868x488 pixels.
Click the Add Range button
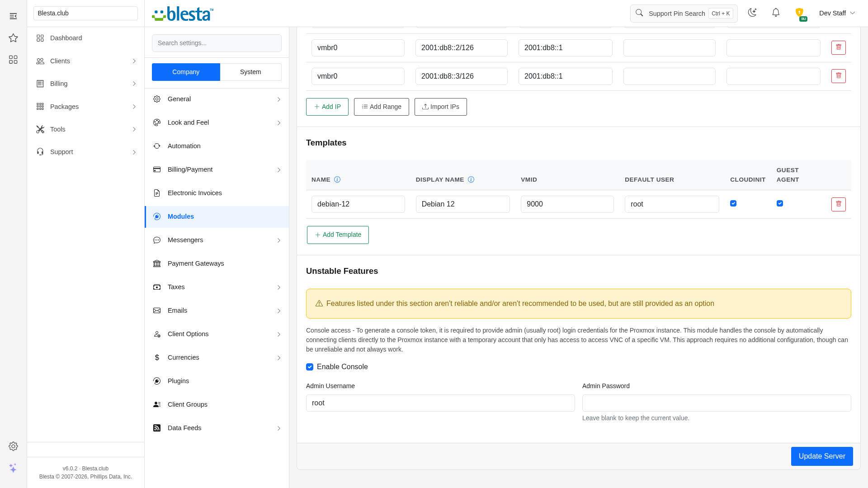[x=382, y=107]
